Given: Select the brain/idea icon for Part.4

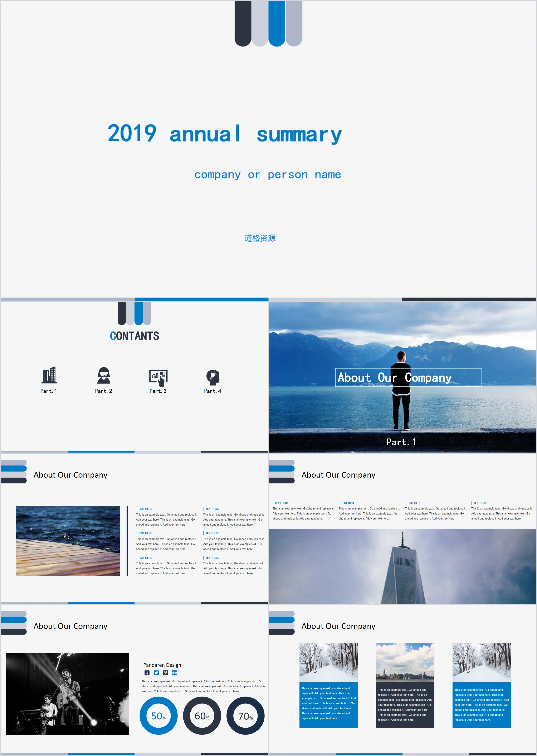Looking at the screenshot, I should (x=214, y=374).
